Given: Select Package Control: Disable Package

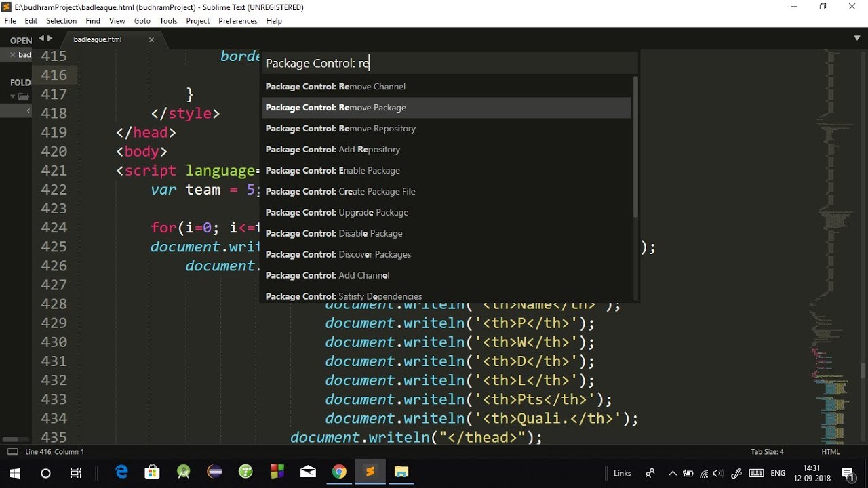Looking at the screenshot, I should [x=446, y=234].
